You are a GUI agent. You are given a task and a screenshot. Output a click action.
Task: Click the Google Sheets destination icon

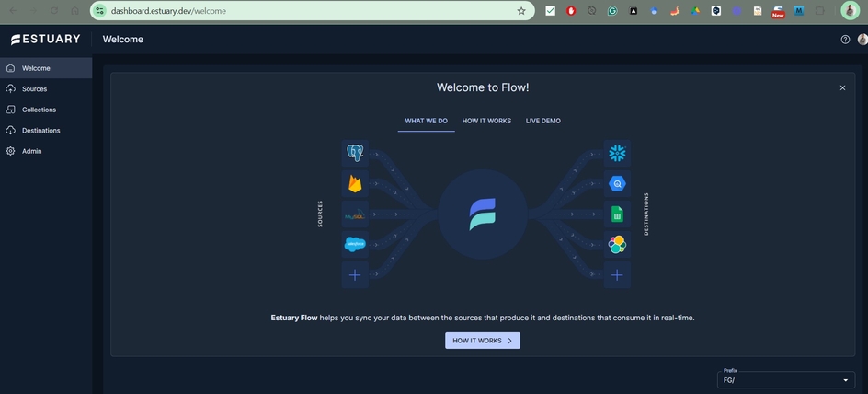coord(617,214)
